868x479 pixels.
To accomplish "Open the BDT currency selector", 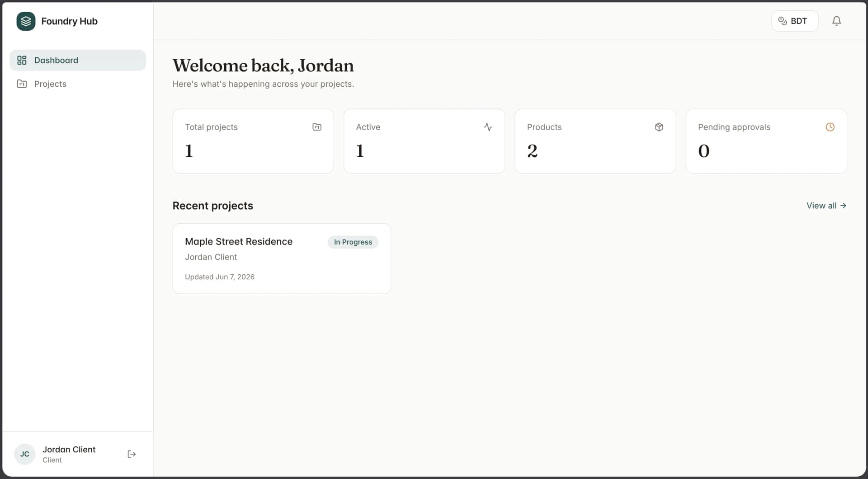I will [795, 21].
